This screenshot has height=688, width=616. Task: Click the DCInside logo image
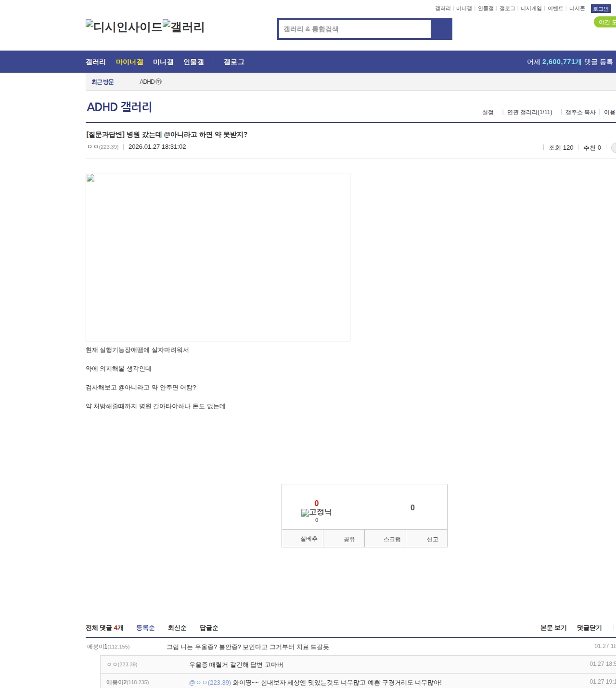tap(124, 26)
